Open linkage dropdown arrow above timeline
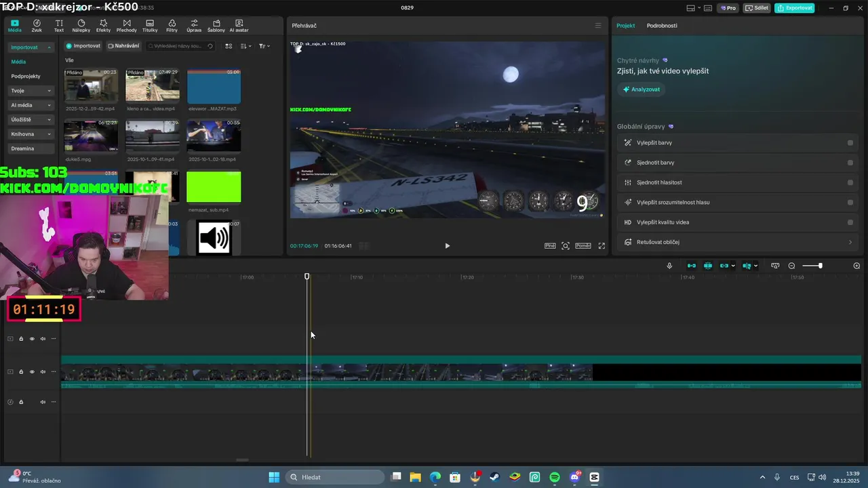The width and height of the screenshot is (868, 488). (733, 266)
